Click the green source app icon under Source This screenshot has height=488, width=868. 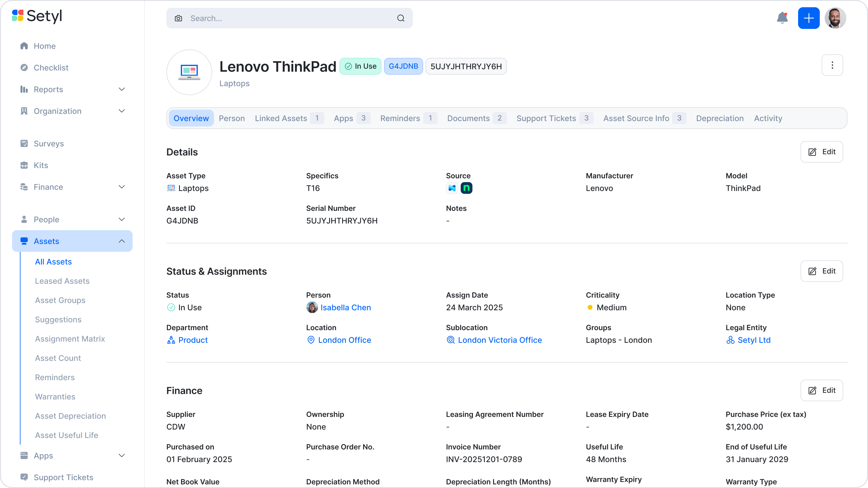[466, 188]
